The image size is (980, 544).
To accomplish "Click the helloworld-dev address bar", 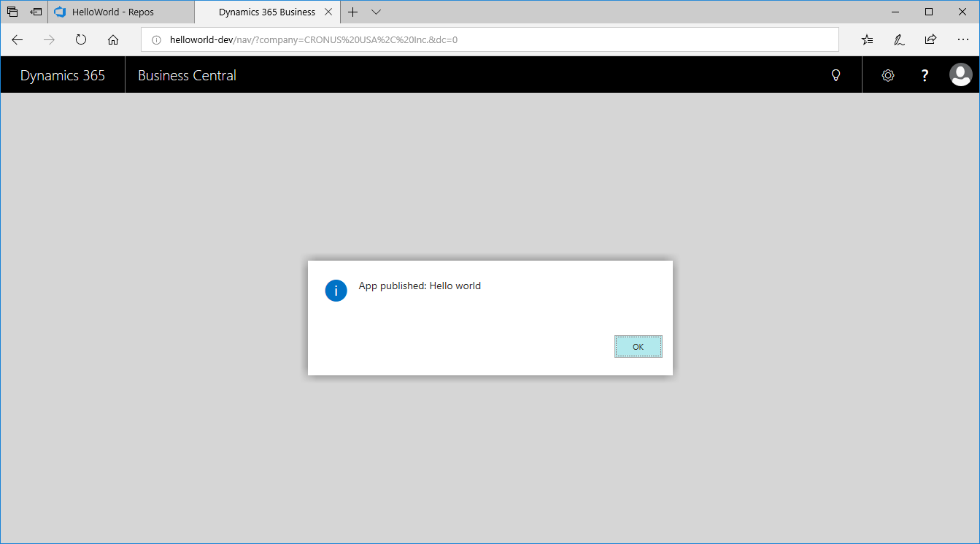I will point(489,40).
